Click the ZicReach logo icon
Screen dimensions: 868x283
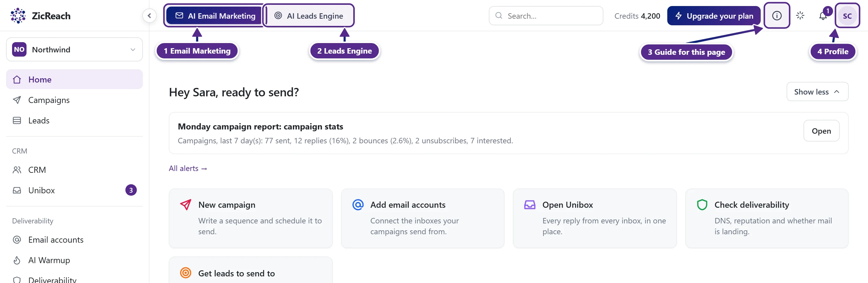point(18,15)
